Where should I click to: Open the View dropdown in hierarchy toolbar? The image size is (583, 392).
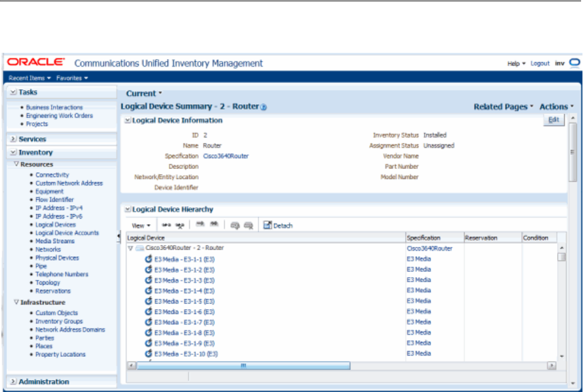[141, 226]
